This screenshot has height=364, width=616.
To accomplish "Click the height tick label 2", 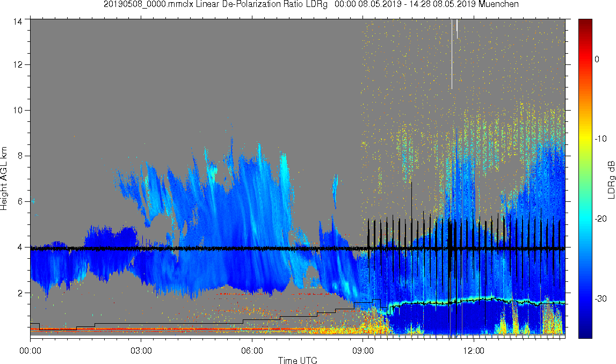I will click(20, 293).
